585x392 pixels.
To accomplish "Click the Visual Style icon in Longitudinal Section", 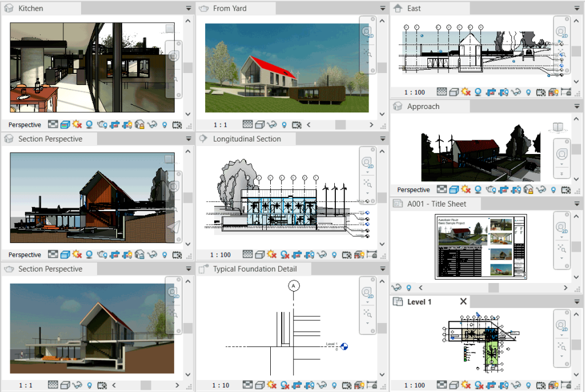I will 259,254.
